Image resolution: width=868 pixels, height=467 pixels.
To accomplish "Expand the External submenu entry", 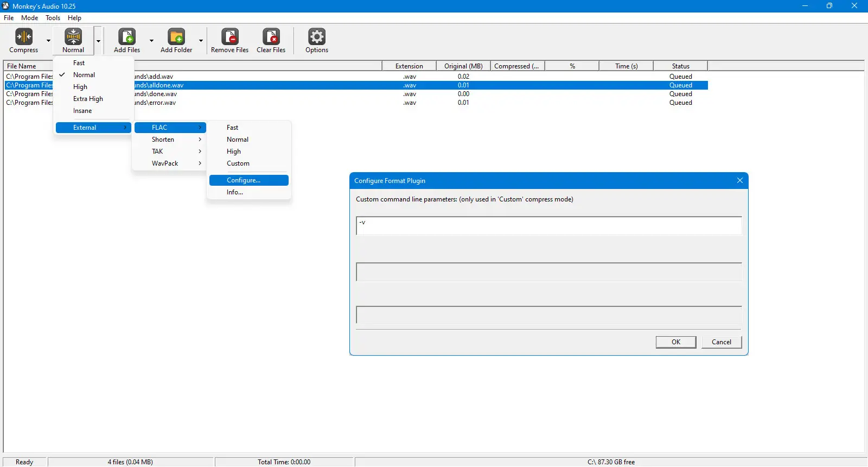I will (93, 128).
